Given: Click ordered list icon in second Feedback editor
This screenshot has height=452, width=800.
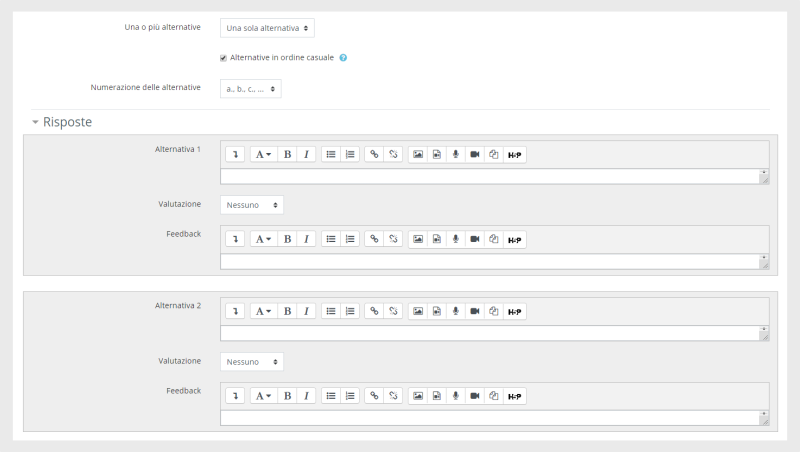Looking at the screenshot, I should [349, 396].
